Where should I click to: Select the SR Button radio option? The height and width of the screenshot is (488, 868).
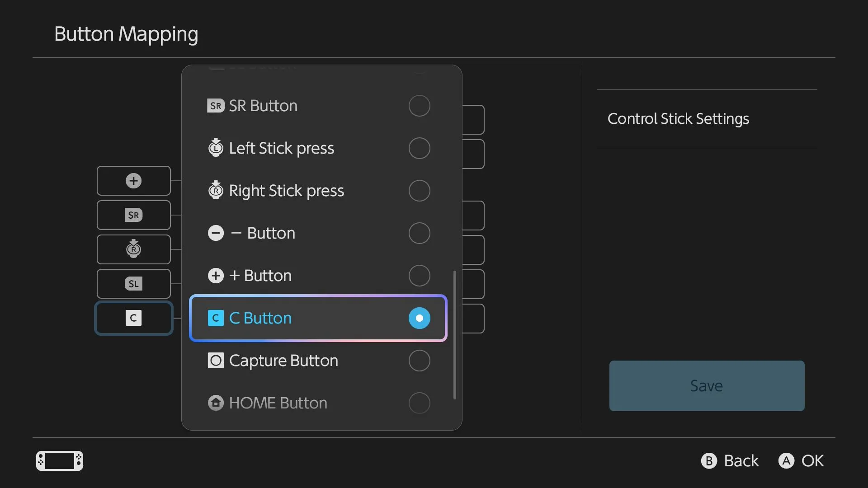pyautogui.click(x=419, y=106)
